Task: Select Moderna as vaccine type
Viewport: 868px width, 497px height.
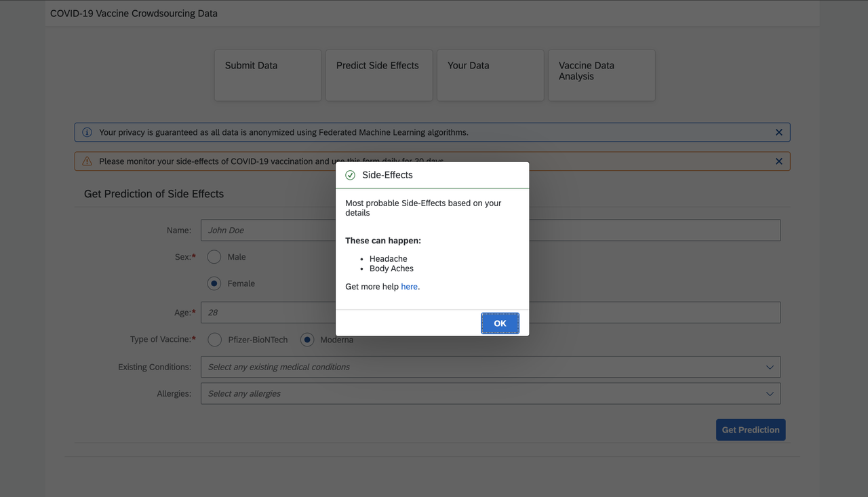Action: pyautogui.click(x=307, y=339)
